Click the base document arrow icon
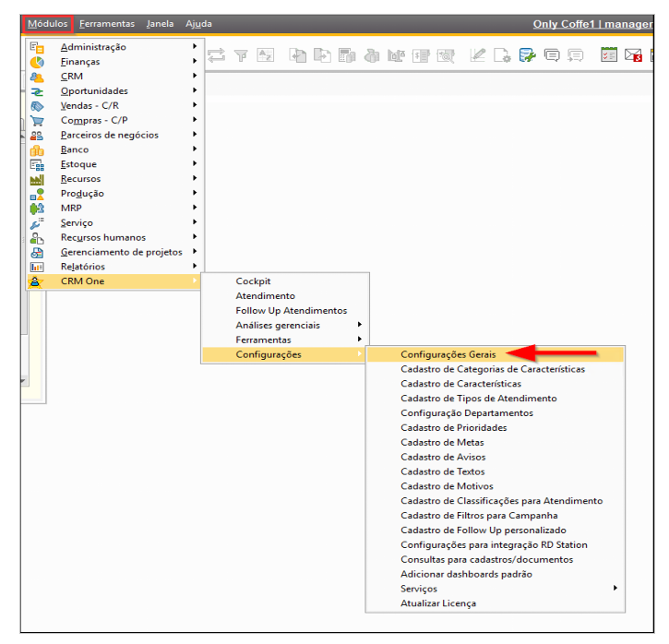669x644 pixels. click(x=297, y=55)
